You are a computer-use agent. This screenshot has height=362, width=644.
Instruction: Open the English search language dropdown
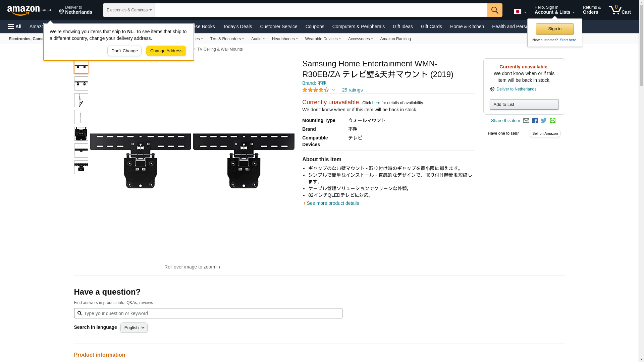[x=134, y=328]
